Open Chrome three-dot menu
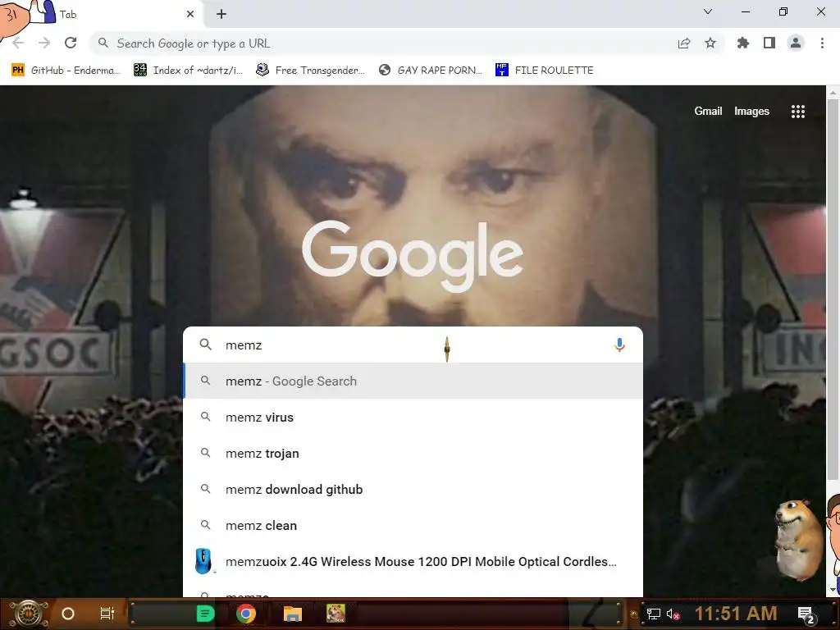The image size is (840, 630). (822, 43)
